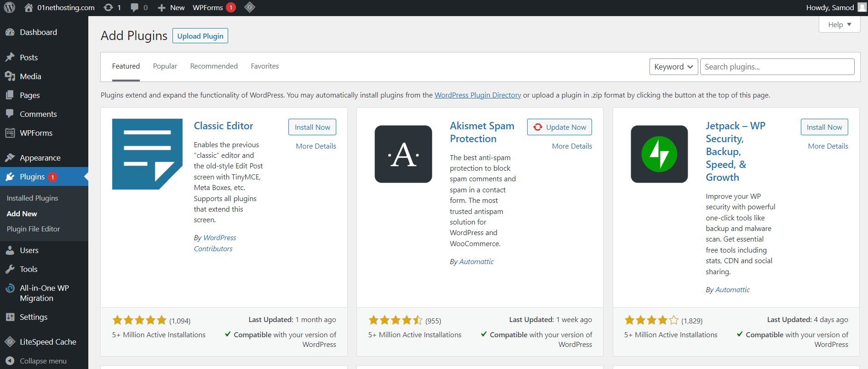Screen dimensions: 868x369
Task: Open the LiteSpeed diamond icon in admin bar
Action: click(250, 7)
